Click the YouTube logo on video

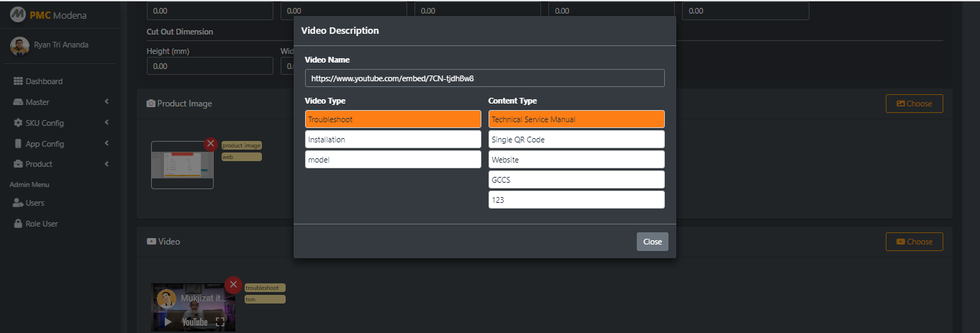coord(195,322)
